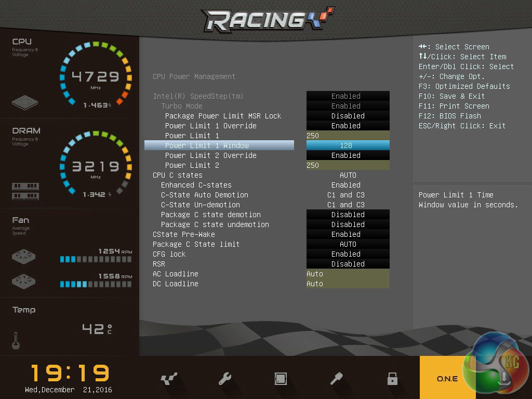Select the AC Loadline label
Viewport: 532px width, 399px height.
pos(176,273)
